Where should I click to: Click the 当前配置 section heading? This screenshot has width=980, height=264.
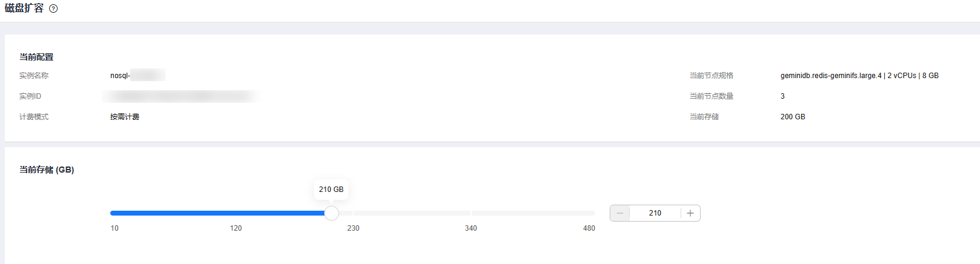[36, 57]
